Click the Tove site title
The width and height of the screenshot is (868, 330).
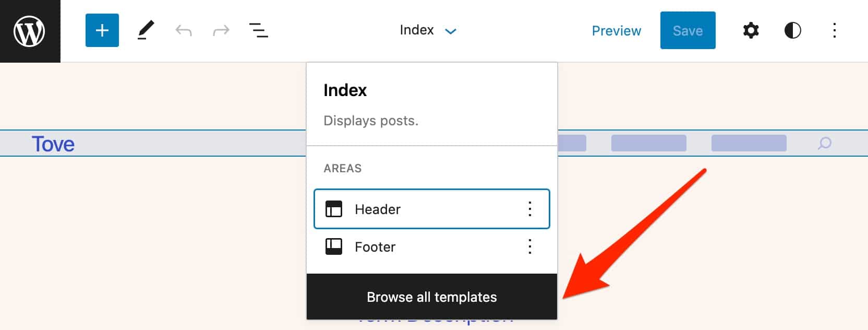pyautogui.click(x=53, y=144)
